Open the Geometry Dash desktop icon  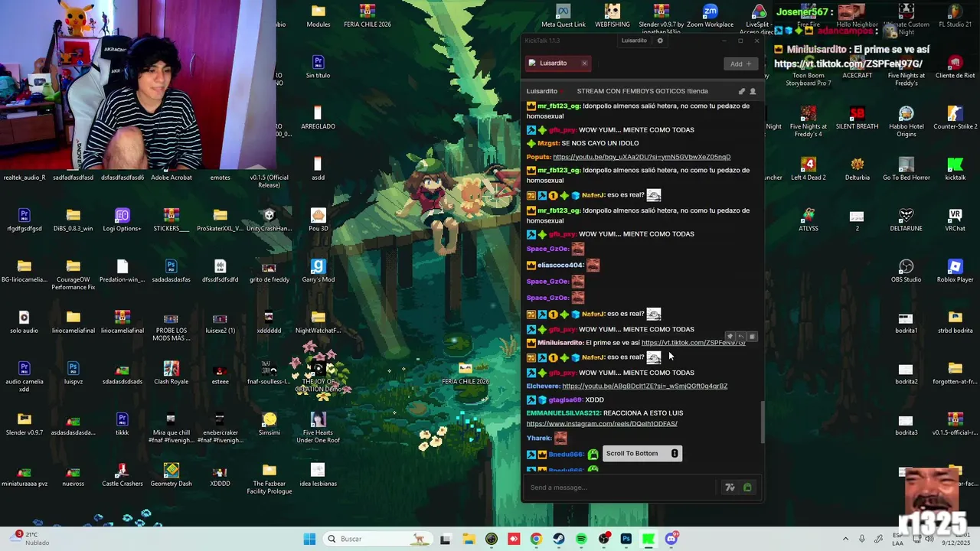pos(171,474)
